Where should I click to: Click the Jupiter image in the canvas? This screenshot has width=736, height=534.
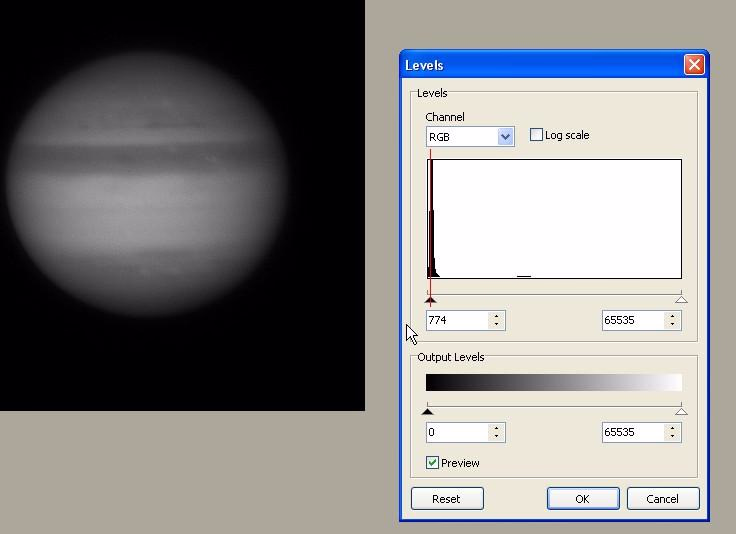(150, 185)
